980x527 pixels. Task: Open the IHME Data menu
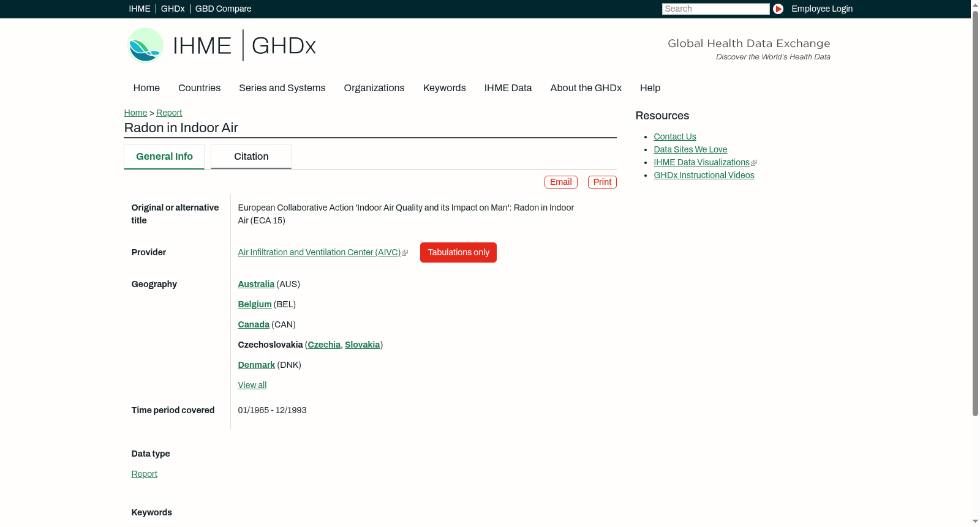pyautogui.click(x=508, y=88)
